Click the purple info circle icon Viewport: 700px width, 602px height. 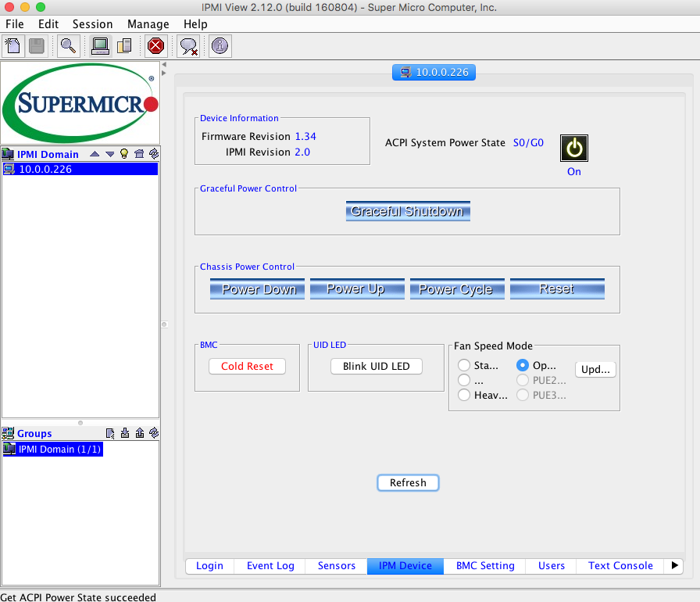coord(220,45)
